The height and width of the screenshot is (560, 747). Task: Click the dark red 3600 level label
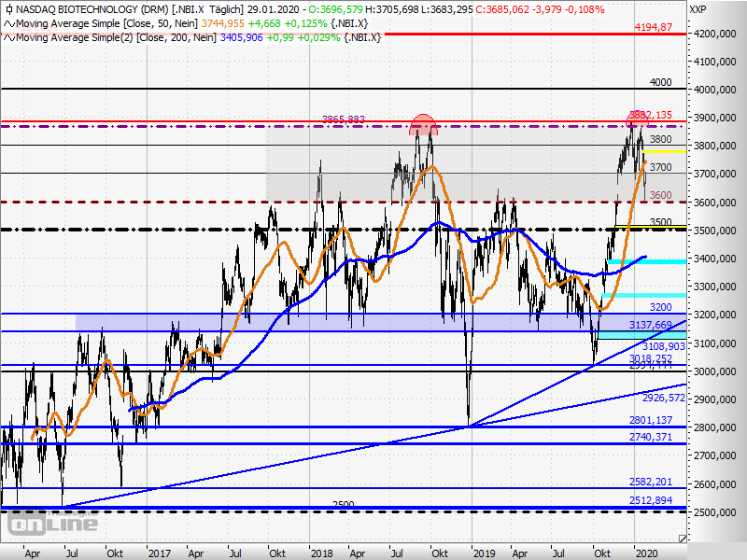coord(661,195)
